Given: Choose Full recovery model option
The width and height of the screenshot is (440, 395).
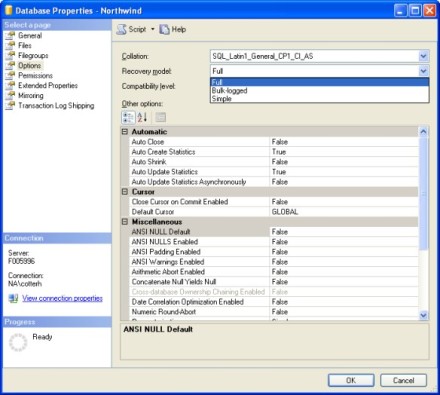Looking at the screenshot, I should 319,82.
